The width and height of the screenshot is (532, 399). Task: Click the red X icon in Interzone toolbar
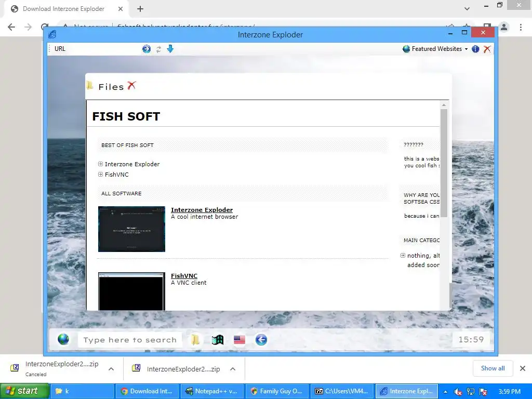(487, 49)
